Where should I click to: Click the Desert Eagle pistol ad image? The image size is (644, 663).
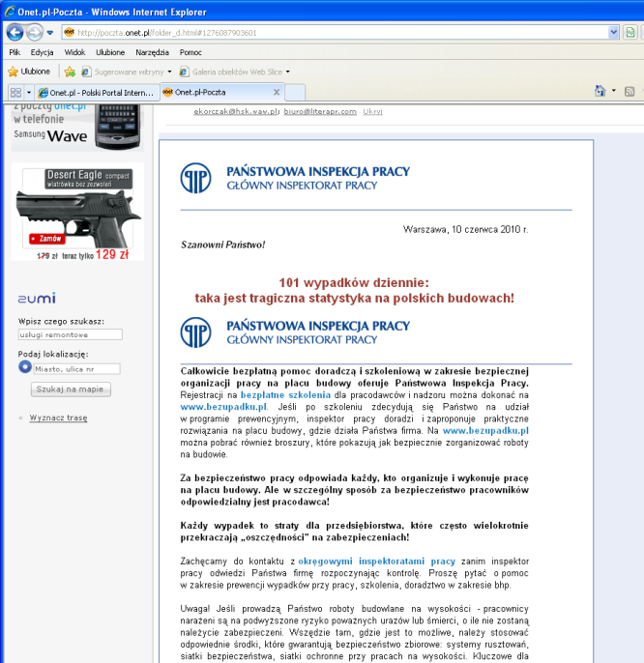(77, 212)
